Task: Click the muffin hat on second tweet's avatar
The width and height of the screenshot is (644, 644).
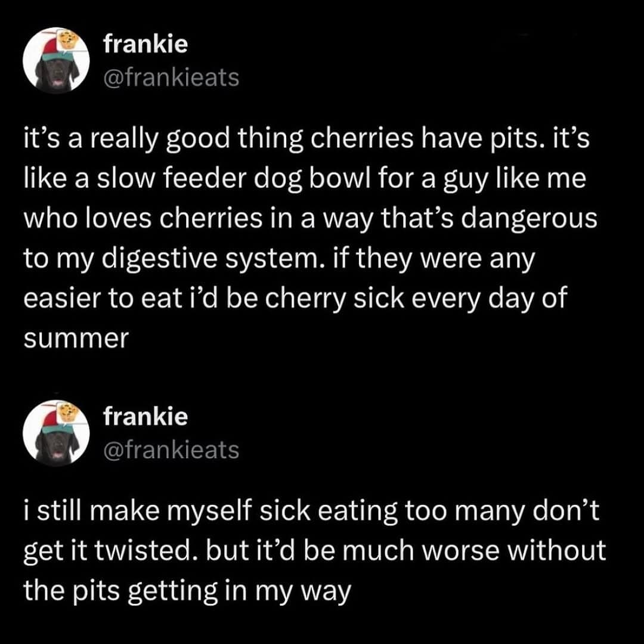Action: [x=67, y=413]
